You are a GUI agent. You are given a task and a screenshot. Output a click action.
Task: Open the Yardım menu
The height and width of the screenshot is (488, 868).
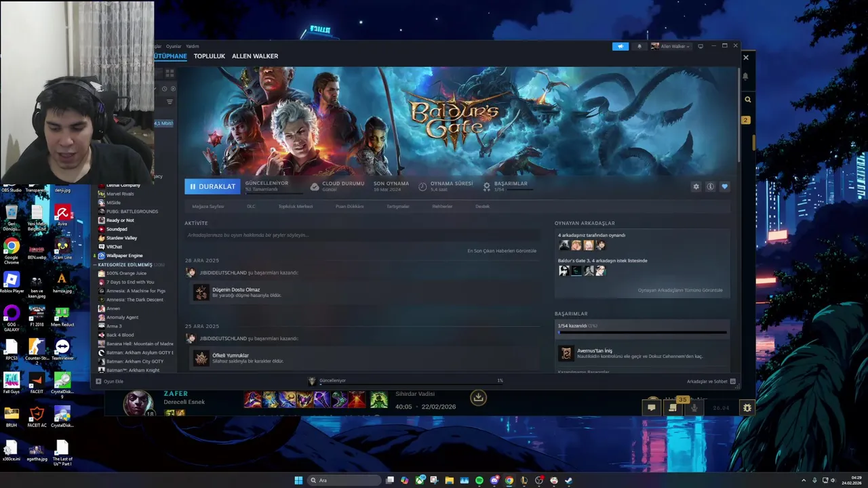click(x=193, y=46)
